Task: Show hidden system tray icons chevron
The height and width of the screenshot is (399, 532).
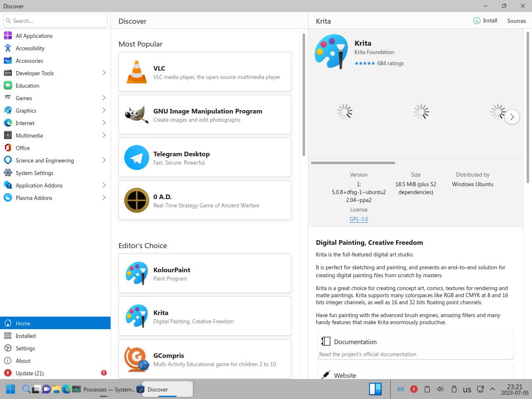Action: click(x=493, y=389)
